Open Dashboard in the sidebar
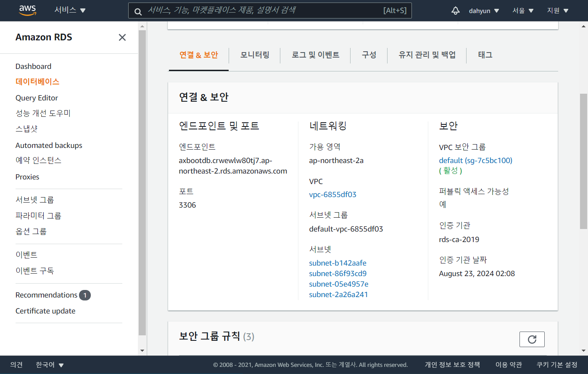This screenshot has width=588, height=374. (x=33, y=66)
